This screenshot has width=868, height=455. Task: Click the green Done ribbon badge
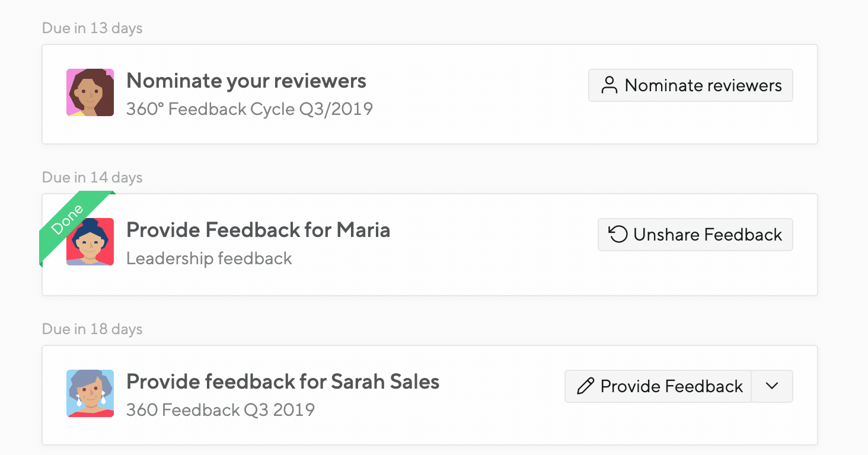(72, 225)
